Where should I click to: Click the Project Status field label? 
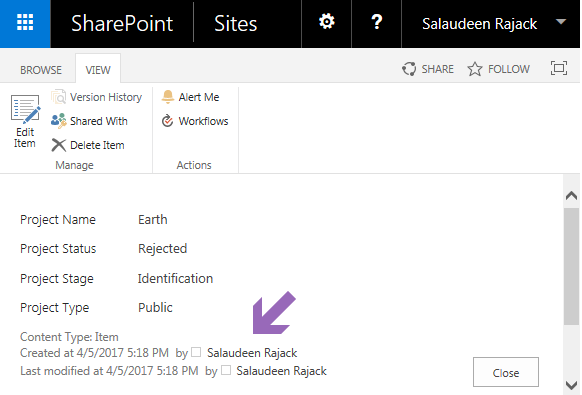pyautogui.click(x=58, y=249)
